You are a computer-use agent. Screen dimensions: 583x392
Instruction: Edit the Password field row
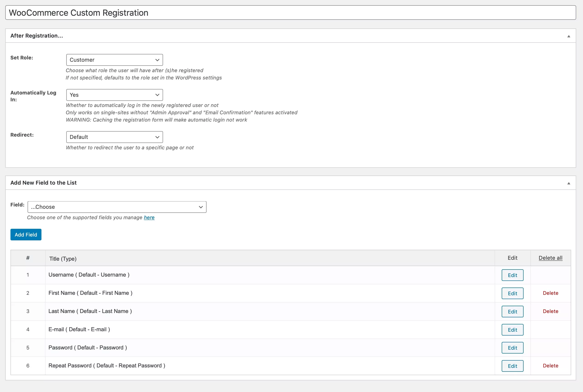(512, 348)
